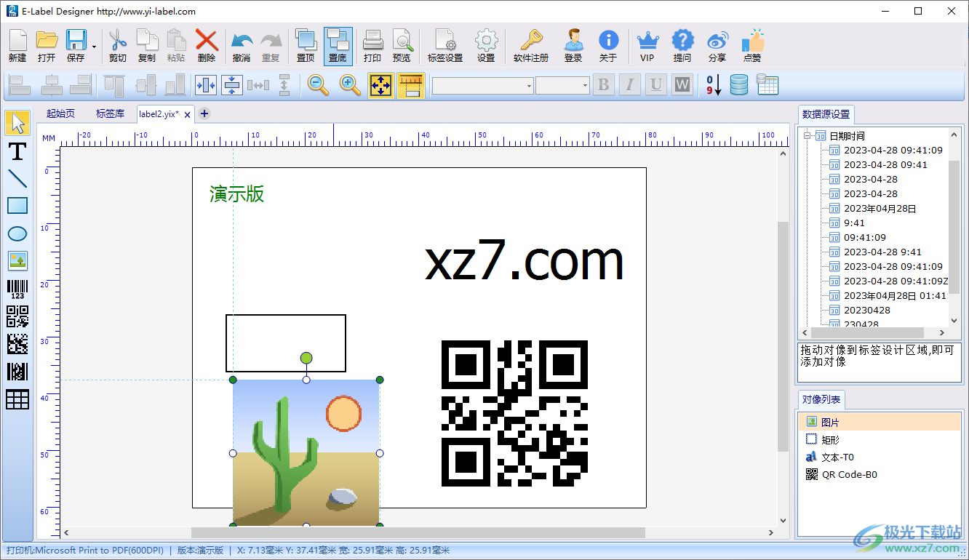Copy selection using 复制 icon
This screenshot has width=969, height=560.
click(x=147, y=46)
